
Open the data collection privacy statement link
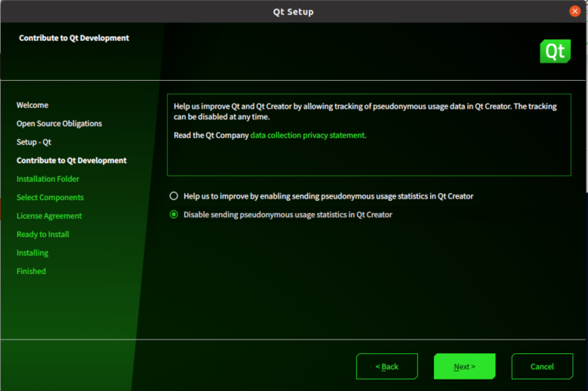point(308,135)
